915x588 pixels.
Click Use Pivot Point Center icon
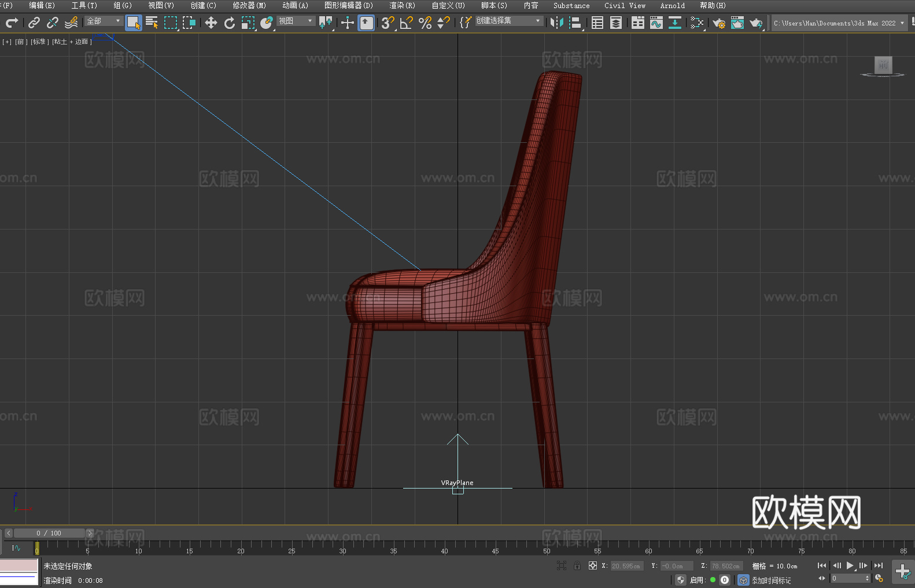coord(326,23)
